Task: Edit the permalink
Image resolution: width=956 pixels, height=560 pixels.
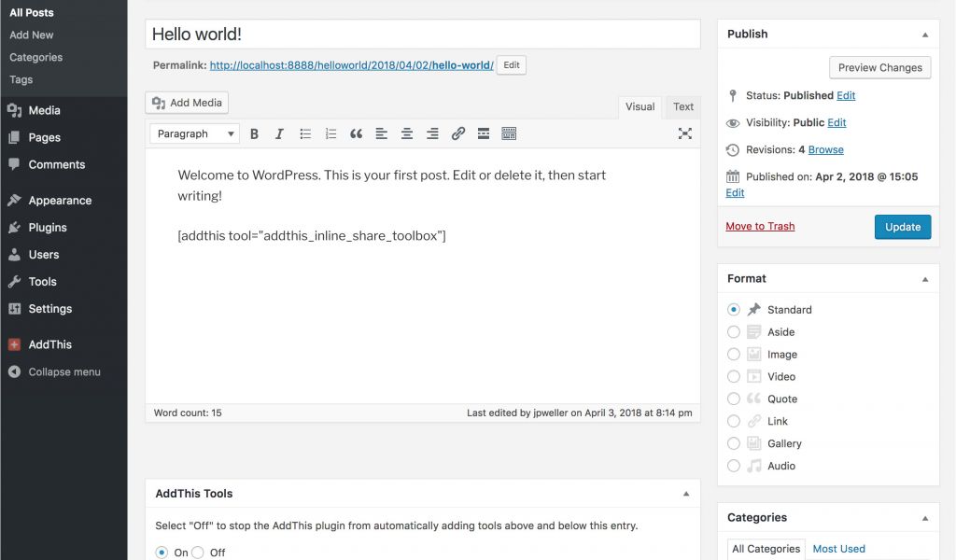Action: pyautogui.click(x=512, y=65)
